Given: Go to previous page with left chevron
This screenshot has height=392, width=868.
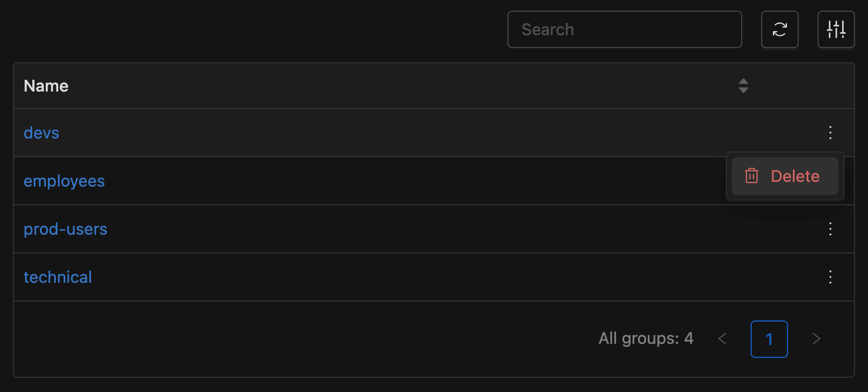Looking at the screenshot, I should [722, 339].
